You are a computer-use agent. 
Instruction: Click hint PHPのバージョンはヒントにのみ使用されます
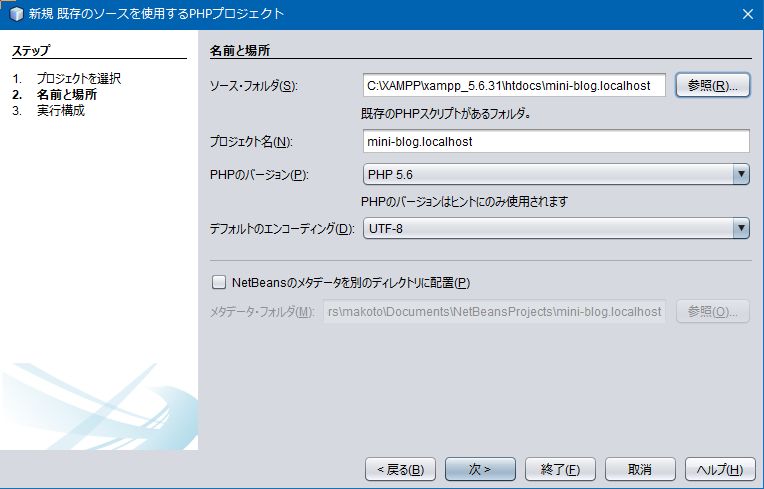pos(464,202)
